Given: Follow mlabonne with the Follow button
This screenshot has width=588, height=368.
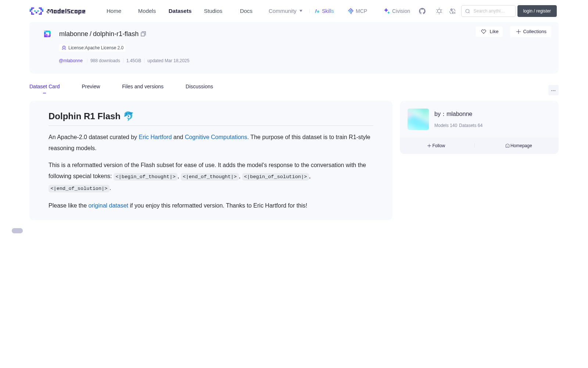Looking at the screenshot, I should click(436, 146).
